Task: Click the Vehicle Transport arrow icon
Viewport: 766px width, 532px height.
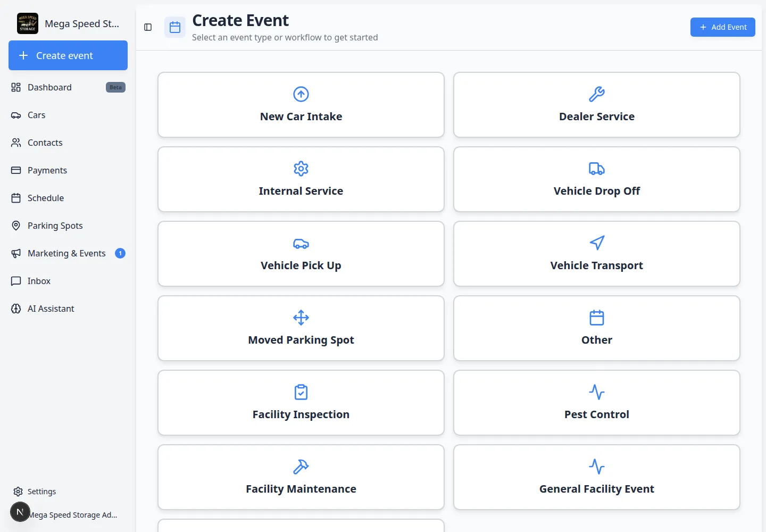Action: tap(597, 243)
